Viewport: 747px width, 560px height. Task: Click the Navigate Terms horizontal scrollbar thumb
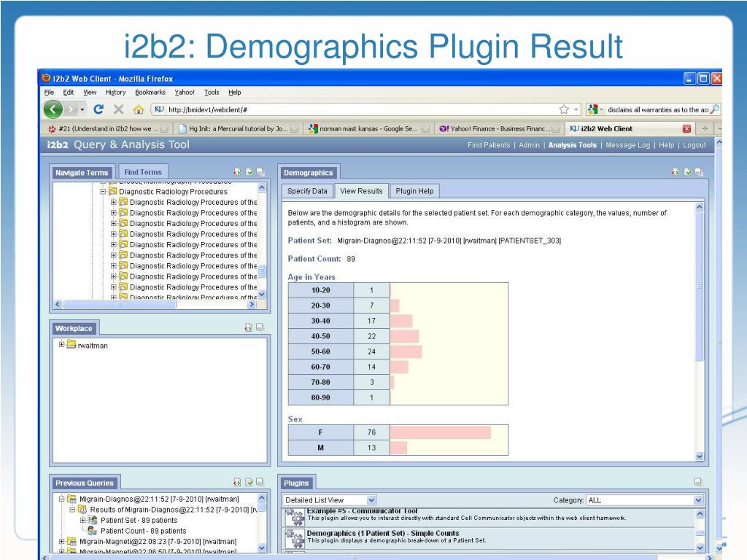coord(119,304)
